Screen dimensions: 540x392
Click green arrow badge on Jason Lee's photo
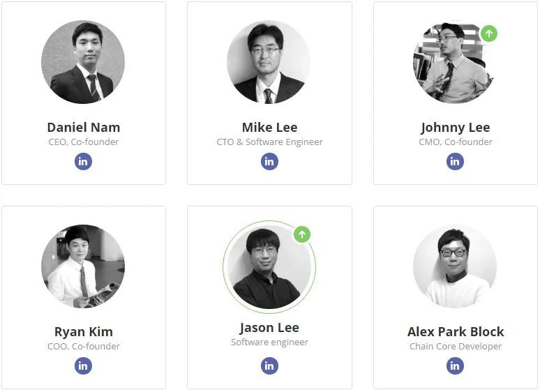[302, 234]
